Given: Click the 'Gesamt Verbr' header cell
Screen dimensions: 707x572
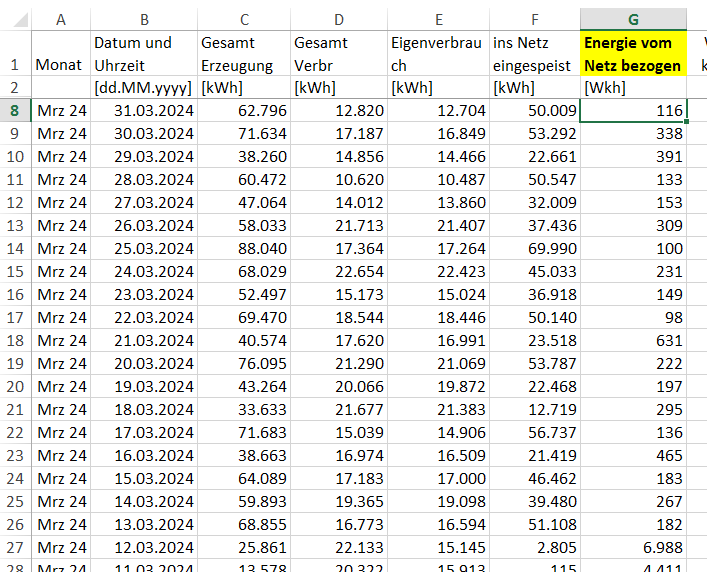Looking at the screenshot, I should click(339, 54).
